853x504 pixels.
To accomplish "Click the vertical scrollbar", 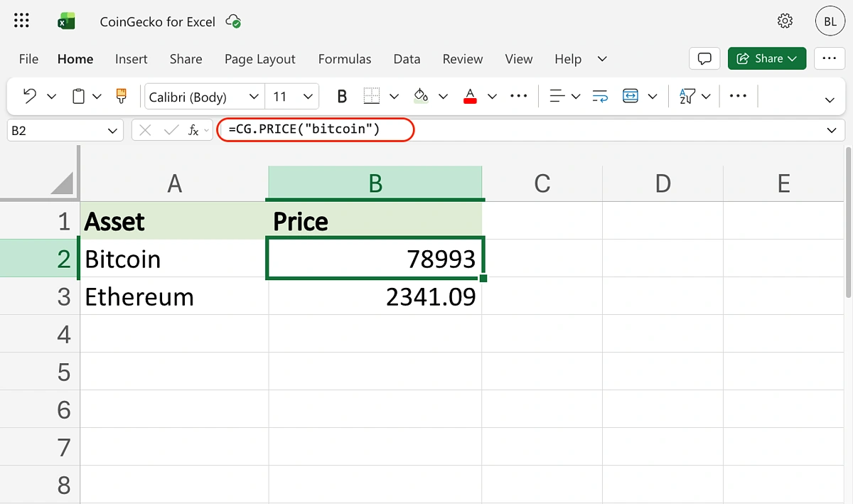I will click(x=848, y=224).
